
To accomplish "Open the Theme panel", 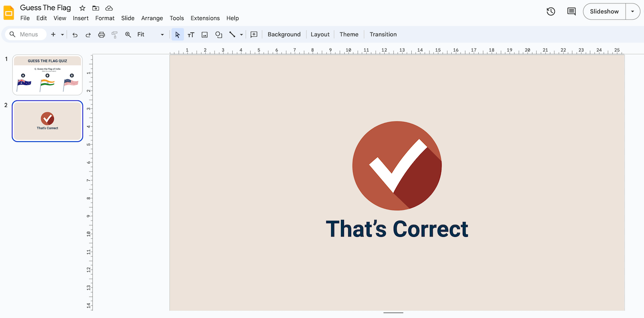I will pyautogui.click(x=349, y=34).
